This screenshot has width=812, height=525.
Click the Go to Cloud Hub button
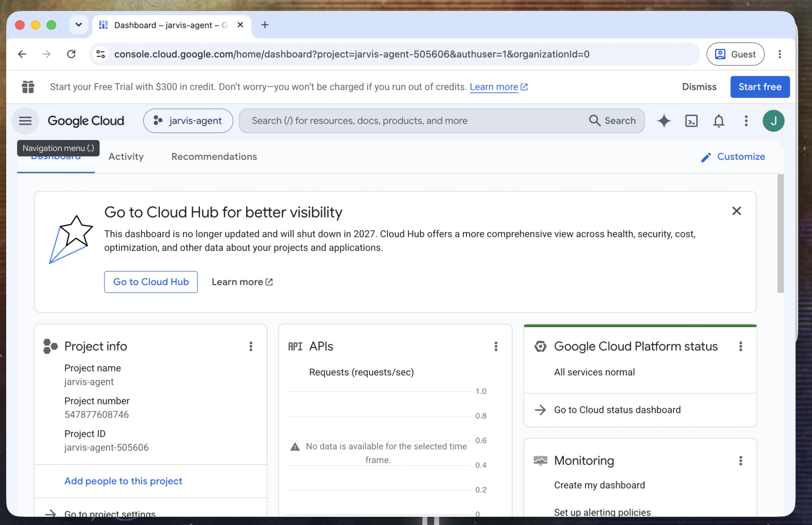[x=151, y=282]
